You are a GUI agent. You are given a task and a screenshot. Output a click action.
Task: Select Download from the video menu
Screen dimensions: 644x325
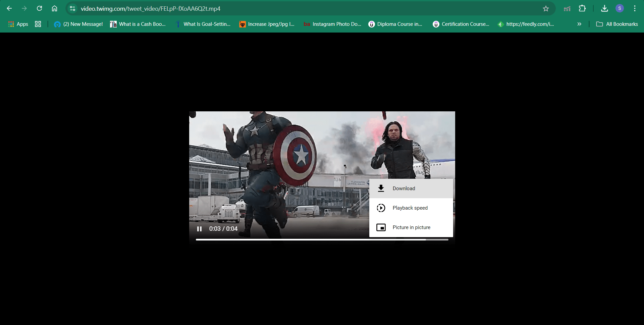[411, 188]
